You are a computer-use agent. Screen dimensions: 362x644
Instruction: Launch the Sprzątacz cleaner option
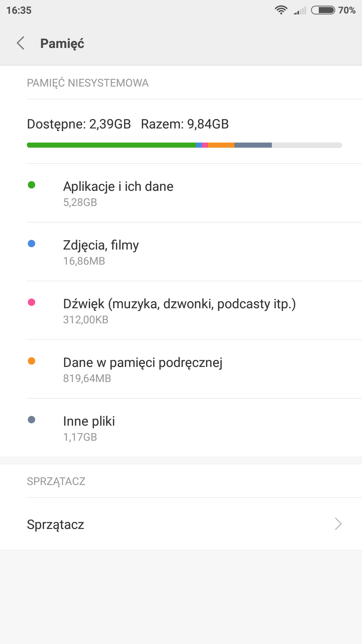pyautogui.click(x=56, y=524)
